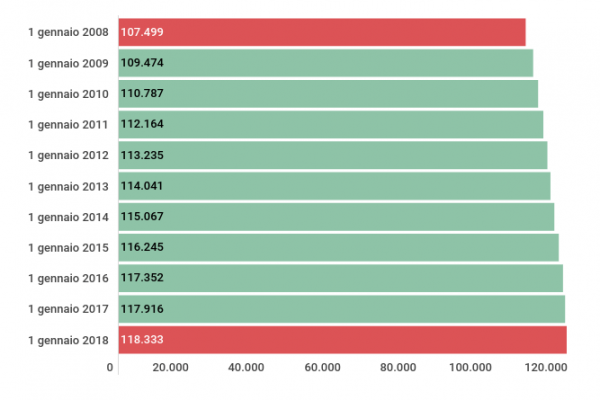600x400 pixels.
Task: Click the value label 113.235
Action: coord(142,155)
